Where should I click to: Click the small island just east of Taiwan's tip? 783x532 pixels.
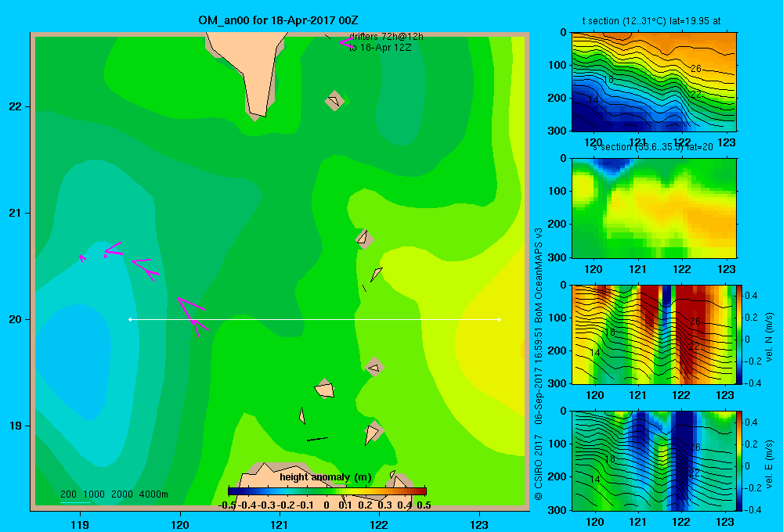pos(334,101)
